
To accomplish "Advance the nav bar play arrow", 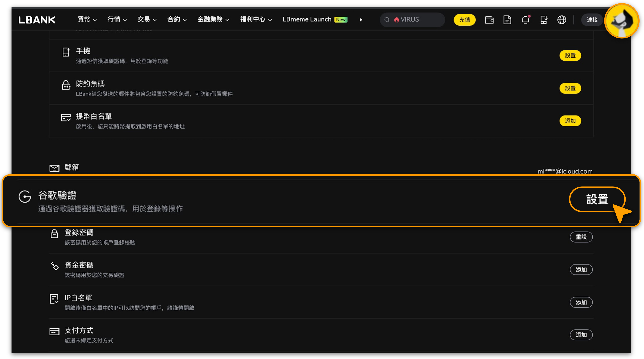I will (x=361, y=20).
